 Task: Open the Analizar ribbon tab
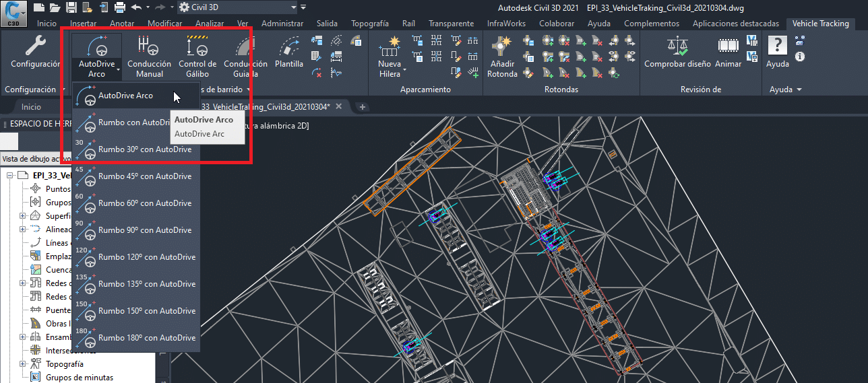(x=210, y=24)
